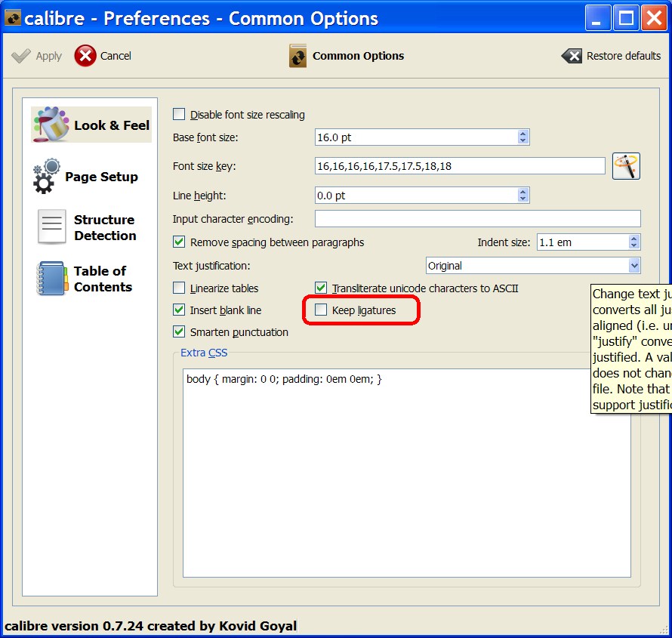
Task: Click the Cancel button label
Action: (x=116, y=56)
